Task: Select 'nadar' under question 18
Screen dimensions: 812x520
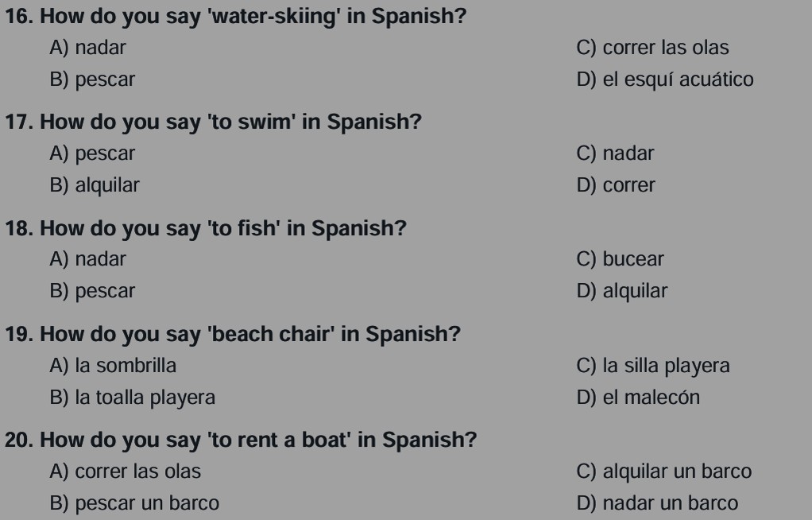Action: point(87,259)
